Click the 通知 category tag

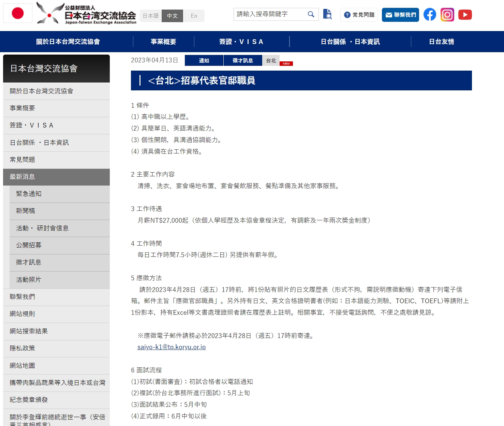204,60
